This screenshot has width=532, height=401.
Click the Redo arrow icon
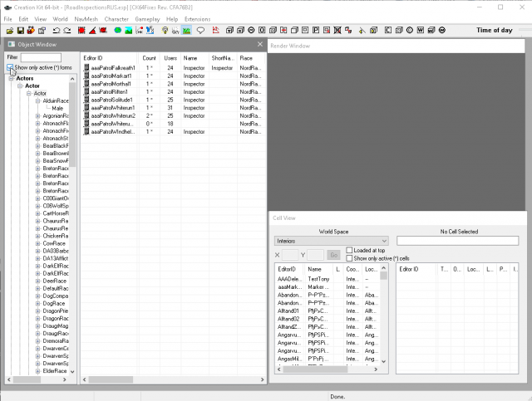pyautogui.click(x=68, y=31)
